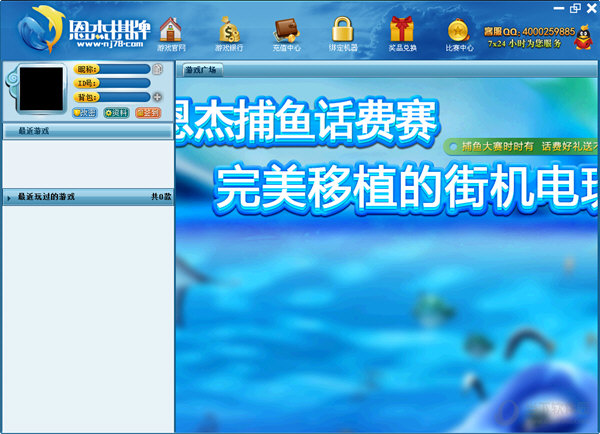Click the copy icon beside the nickname field
Viewport: 600px width, 434px height.
(x=157, y=69)
